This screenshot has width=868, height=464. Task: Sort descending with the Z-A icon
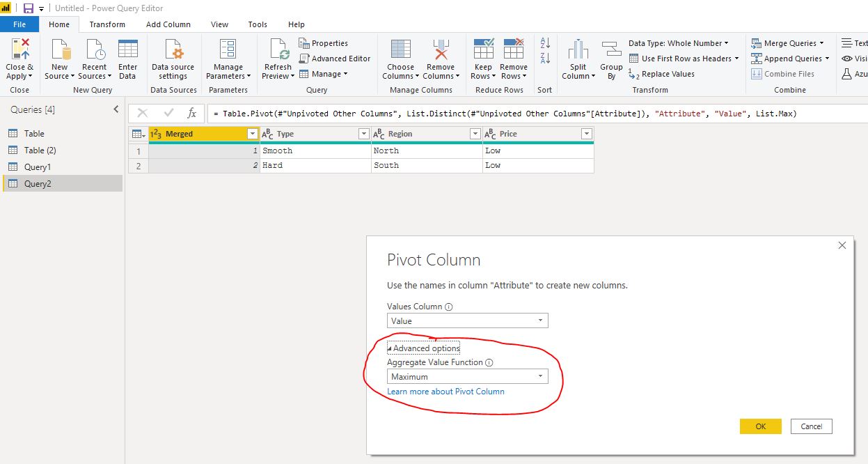tap(545, 59)
